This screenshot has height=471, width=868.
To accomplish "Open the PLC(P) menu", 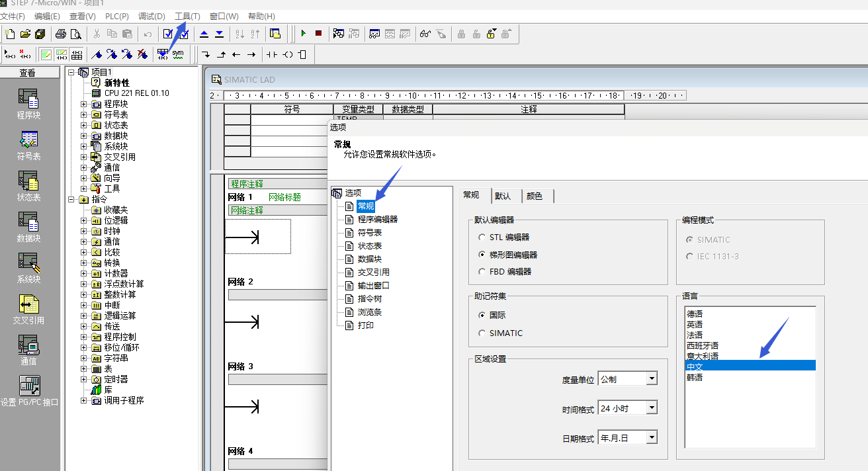I will point(117,16).
